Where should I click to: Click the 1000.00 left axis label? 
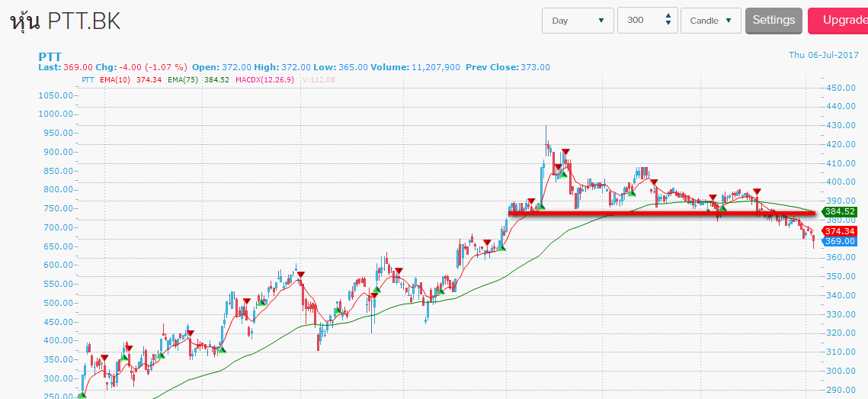[56, 114]
